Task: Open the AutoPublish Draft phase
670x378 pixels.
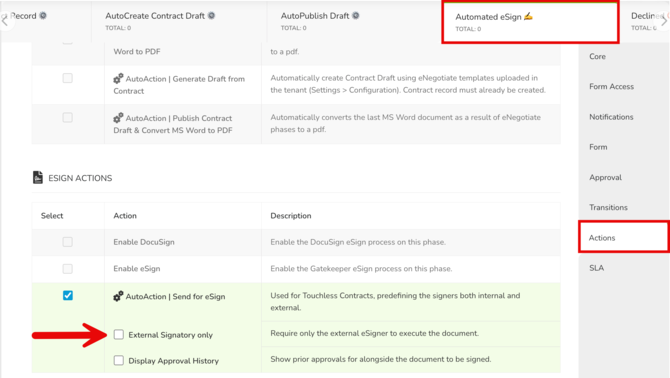Action: point(354,21)
